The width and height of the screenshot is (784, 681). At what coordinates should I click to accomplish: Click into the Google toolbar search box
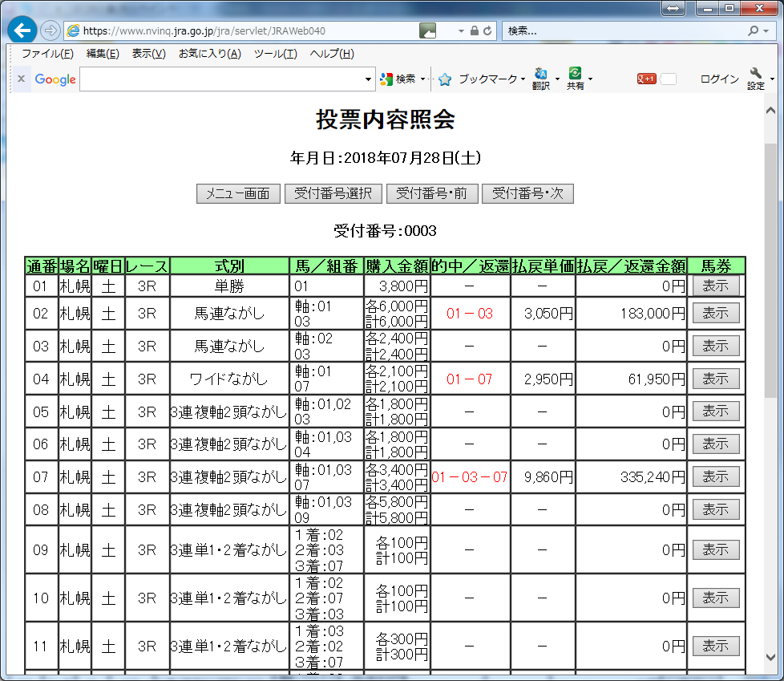point(221,79)
